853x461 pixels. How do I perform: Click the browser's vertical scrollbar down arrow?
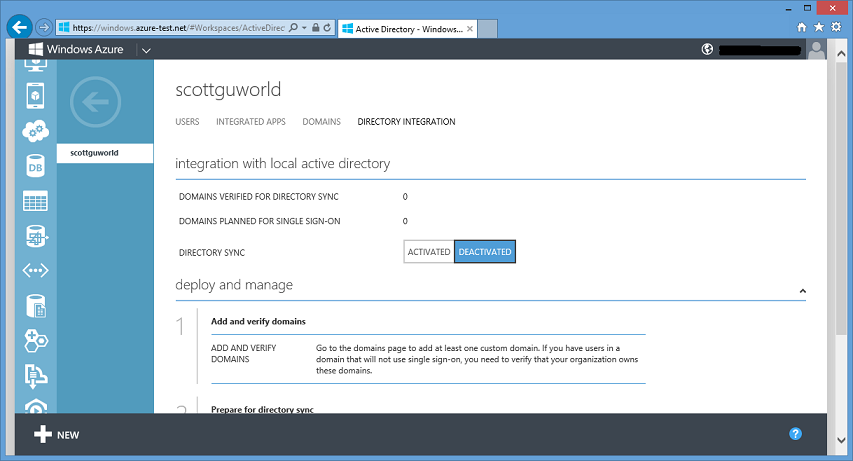841,440
